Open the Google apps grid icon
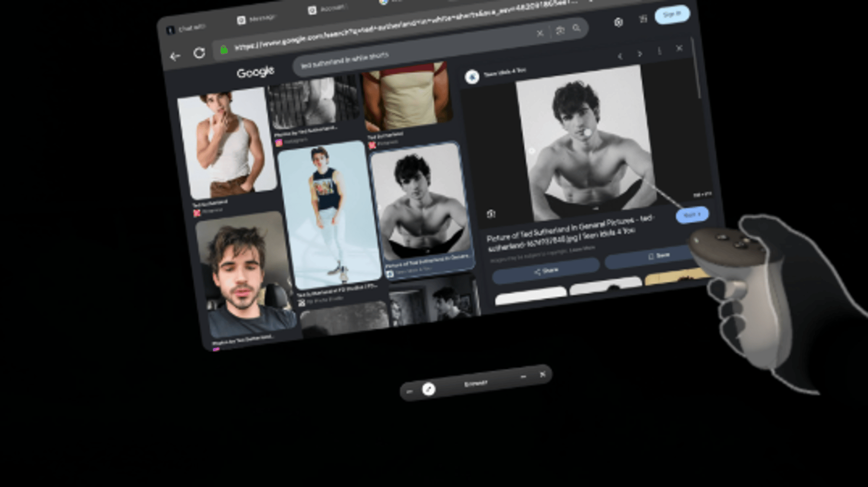868x487 pixels. pyautogui.click(x=643, y=19)
